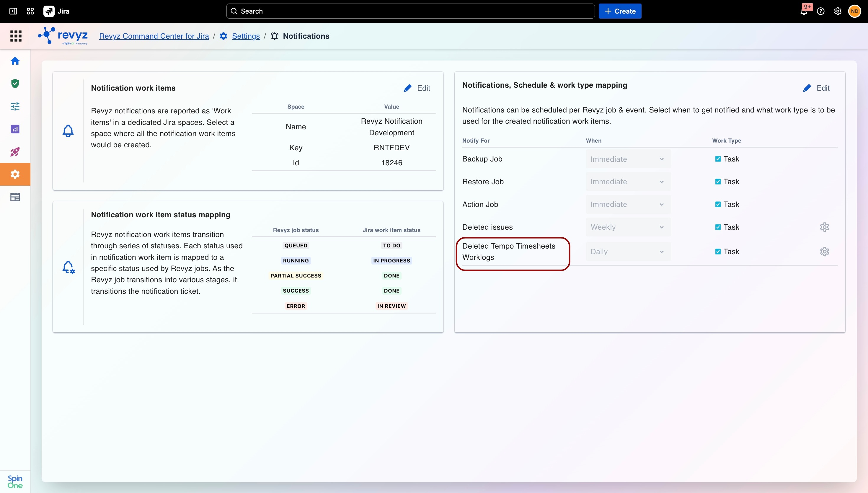
Task: Click the pencil icon for Notification work items
Action: (x=408, y=88)
